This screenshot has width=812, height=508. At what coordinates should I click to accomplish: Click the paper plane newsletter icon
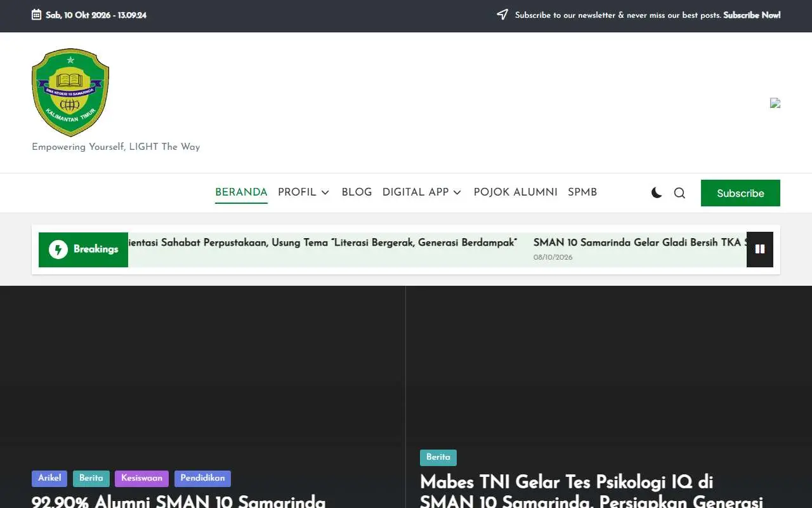(x=502, y=15)
